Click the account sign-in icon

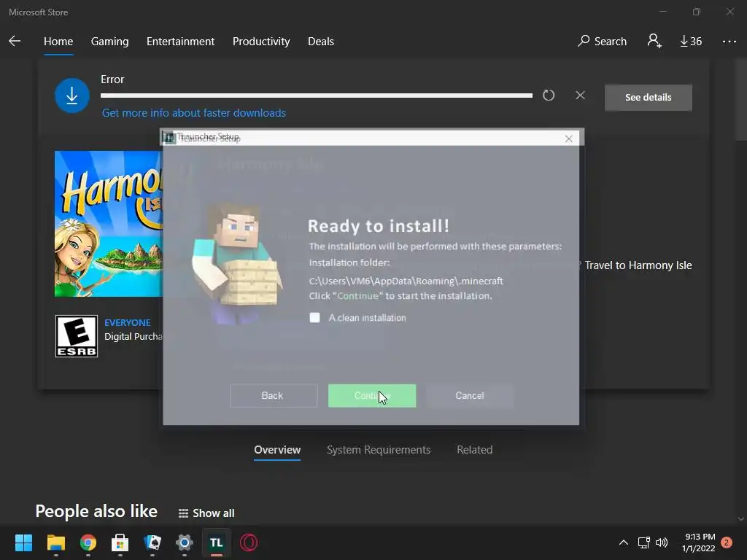(x=654, y=41)
